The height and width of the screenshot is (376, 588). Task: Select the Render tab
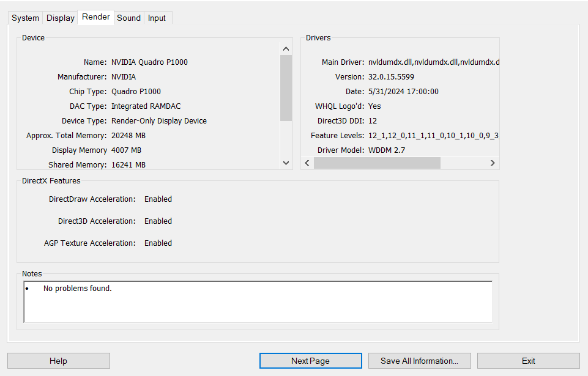[96, 17]
